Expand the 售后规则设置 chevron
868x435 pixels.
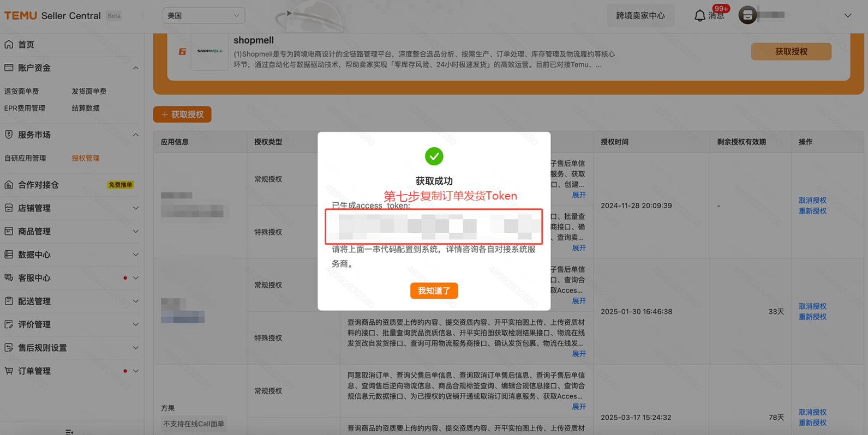[135, 348]
